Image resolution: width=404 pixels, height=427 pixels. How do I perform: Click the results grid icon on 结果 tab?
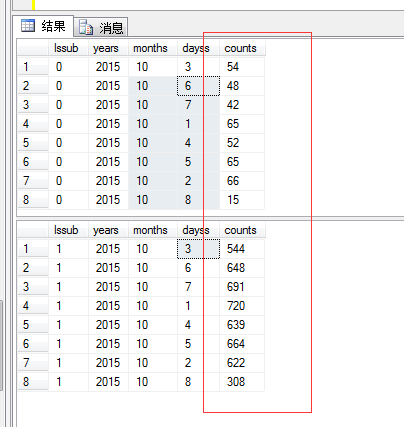point(28,26)
